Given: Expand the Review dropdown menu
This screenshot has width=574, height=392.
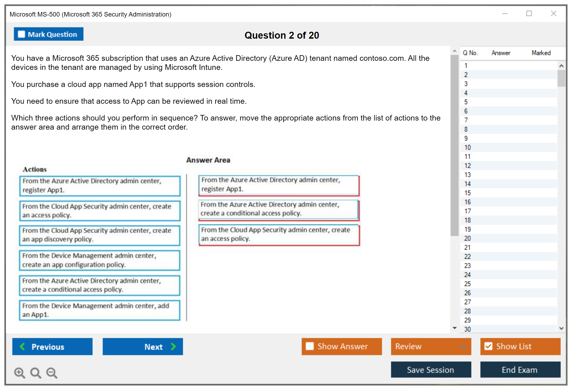Looking at the screenshot, I should [x=463, y=346].
